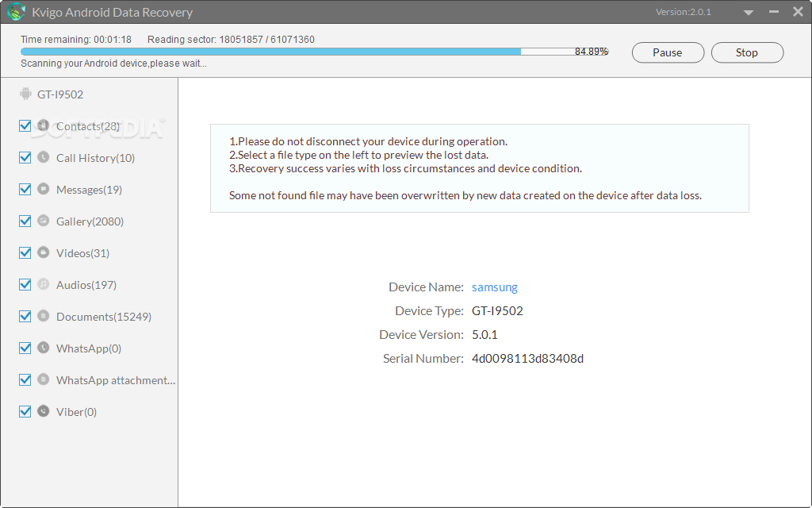The width and height of the screenshot is (812, 508).
Task: Click the Gallery picture icon
Action: click(x=44, y=221)
